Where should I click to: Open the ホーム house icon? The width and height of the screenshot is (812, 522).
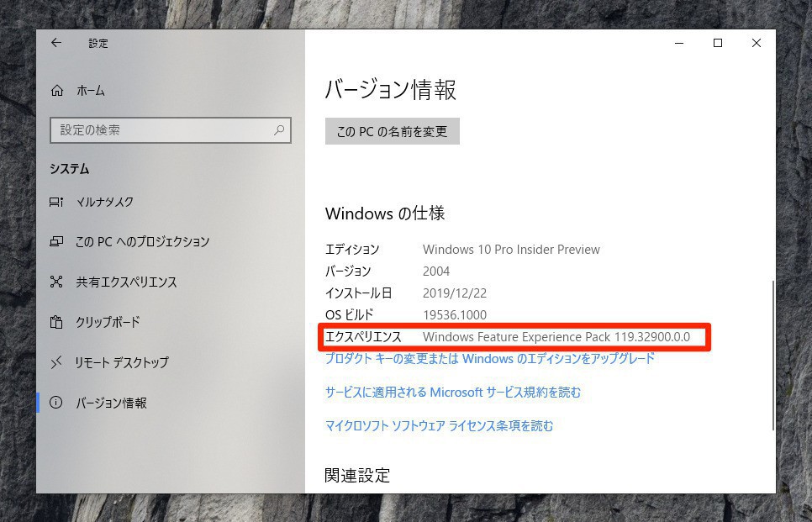57,91
